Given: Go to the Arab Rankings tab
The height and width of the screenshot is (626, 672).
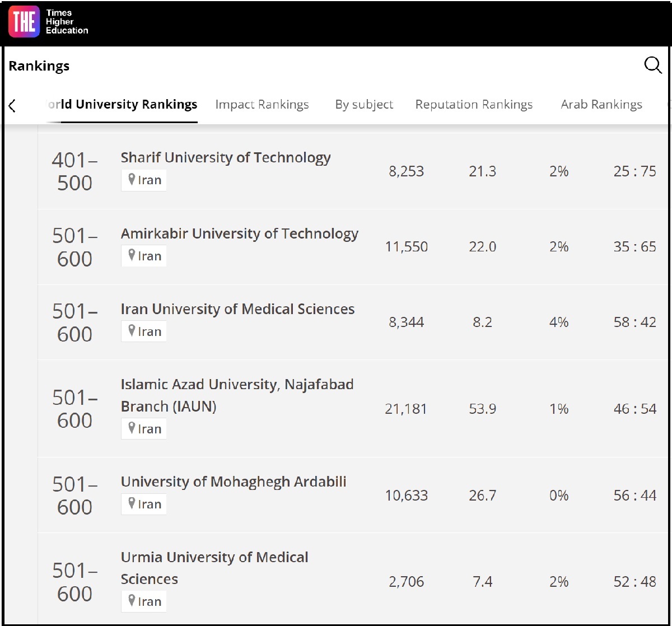Looking at the screenshot, I should coord(601,105).
